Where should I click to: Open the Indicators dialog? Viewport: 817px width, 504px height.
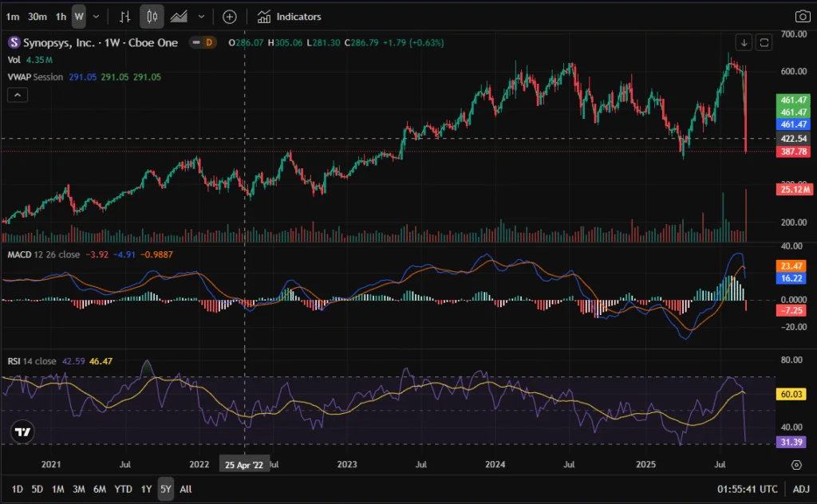(289, 16)
